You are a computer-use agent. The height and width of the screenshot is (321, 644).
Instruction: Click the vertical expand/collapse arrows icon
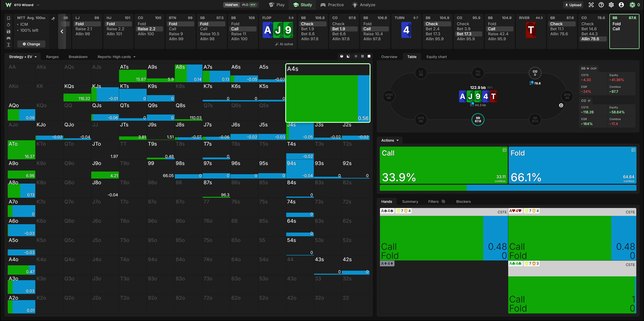tap(9, 45)
